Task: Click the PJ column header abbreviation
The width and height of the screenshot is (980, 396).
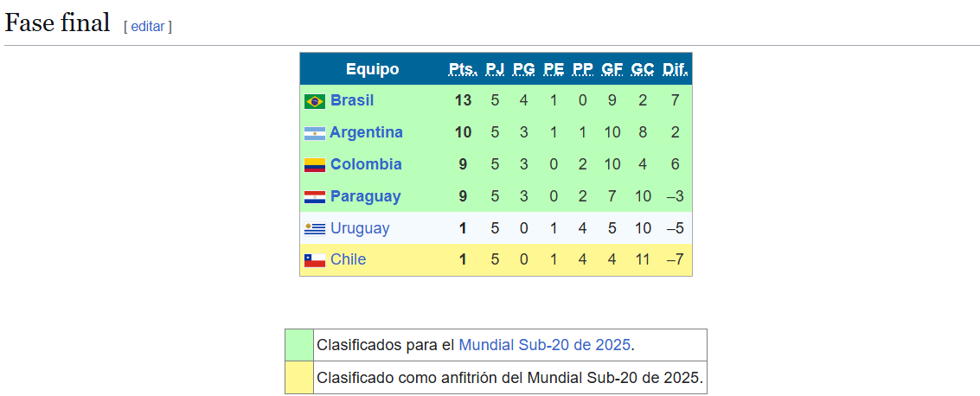Action: pos(495,69)
